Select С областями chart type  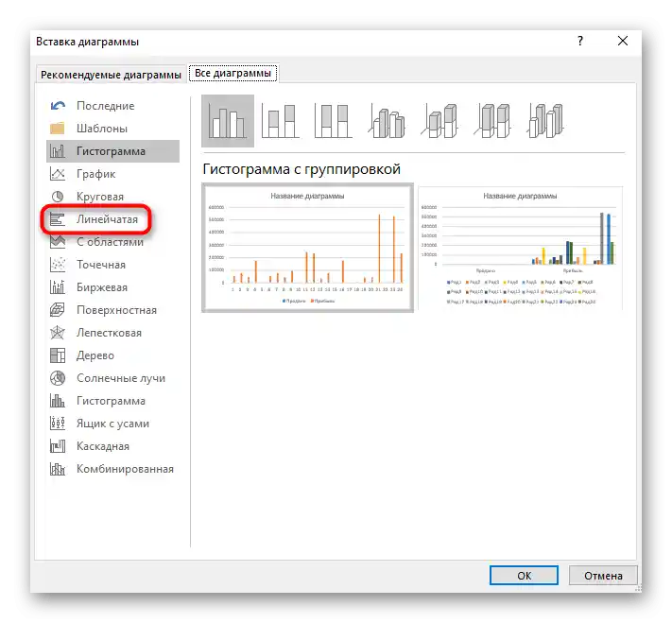tap(111, 242)
